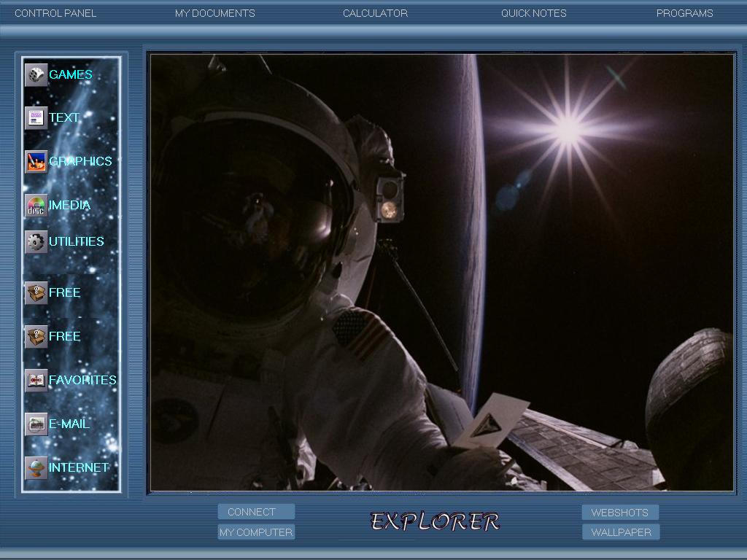Image resolution: width=747 pixels, height=560 pixels.
Task: Open Control Panel from top bar
Action: [x=55, y=13]
